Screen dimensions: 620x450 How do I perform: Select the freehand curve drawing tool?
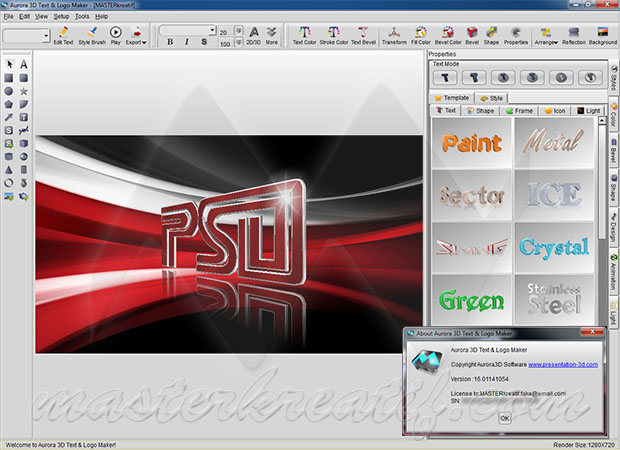point(24,130)
